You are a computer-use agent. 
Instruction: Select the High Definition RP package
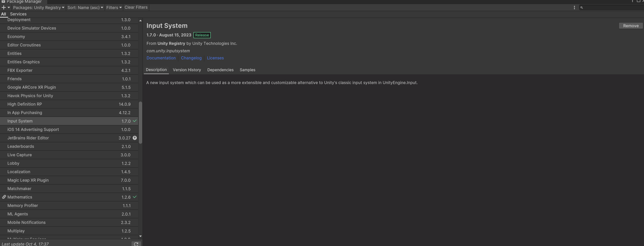point(69,104)
